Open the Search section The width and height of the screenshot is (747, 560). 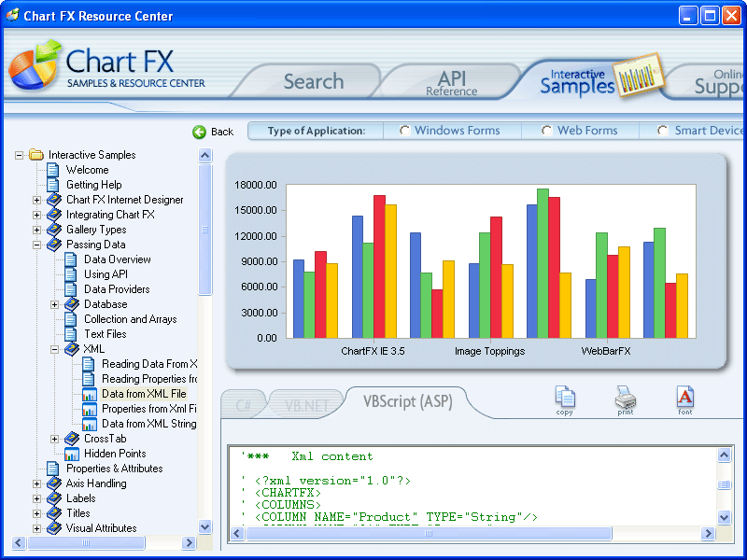[x=312, y=80]
